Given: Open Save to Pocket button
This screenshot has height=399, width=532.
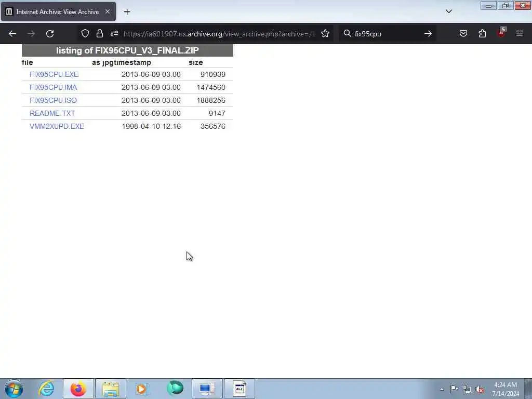Looking at the screenshot, I should pos(463,33).
